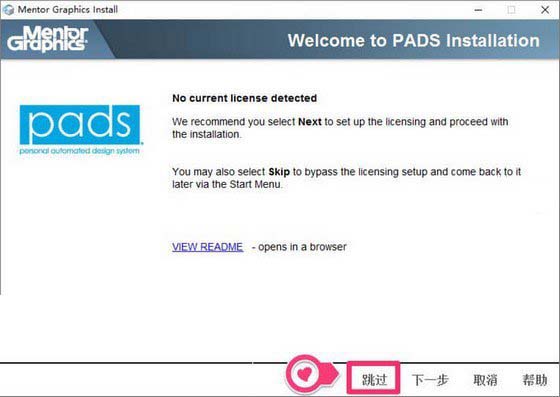The height and width of the screenshot is (397, 560).
Task: Click the '- opens in a browser' text
Action: point(299,247)
